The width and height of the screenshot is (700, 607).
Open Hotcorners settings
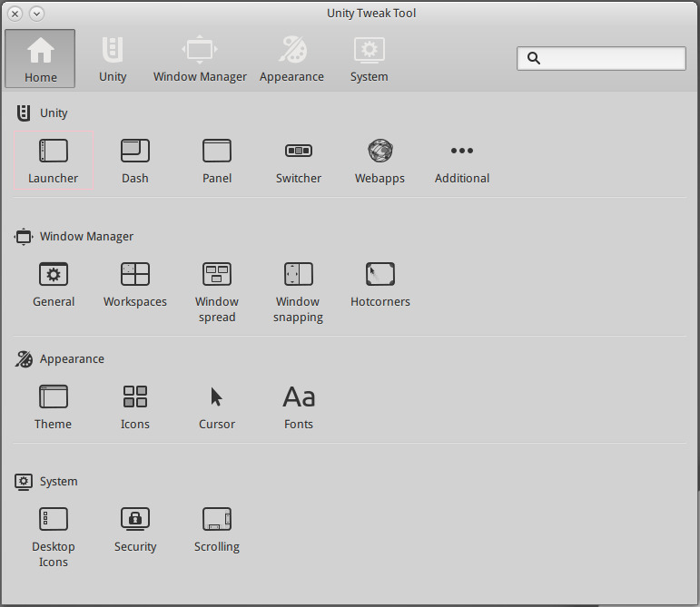point(380,275)
